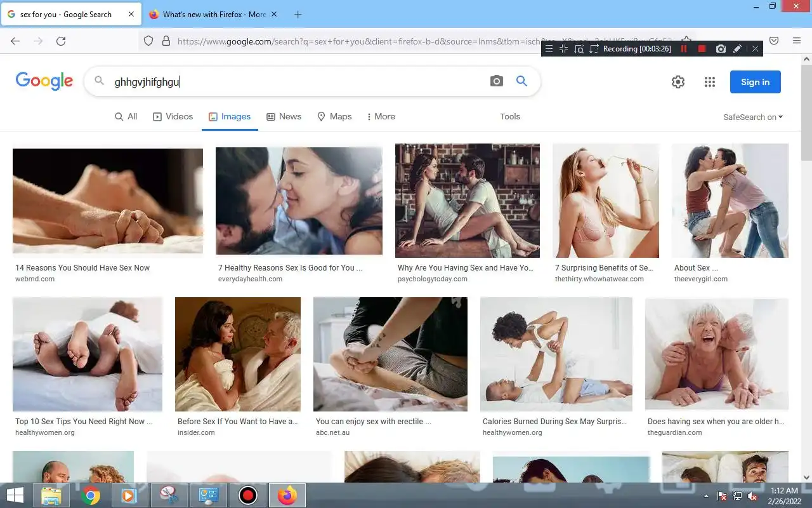Click the theeverygirl.com source text

(701, 279)
